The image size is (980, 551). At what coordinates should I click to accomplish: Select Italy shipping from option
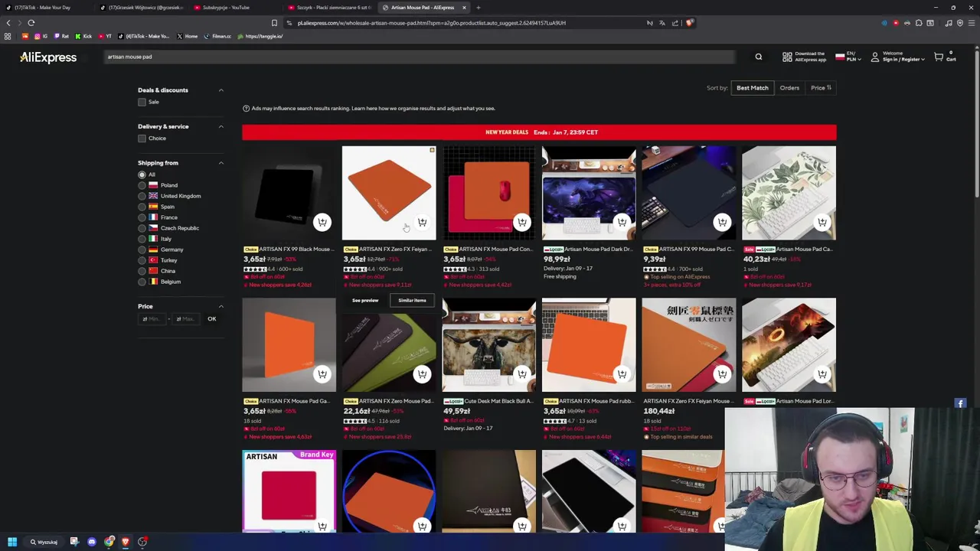142,239
